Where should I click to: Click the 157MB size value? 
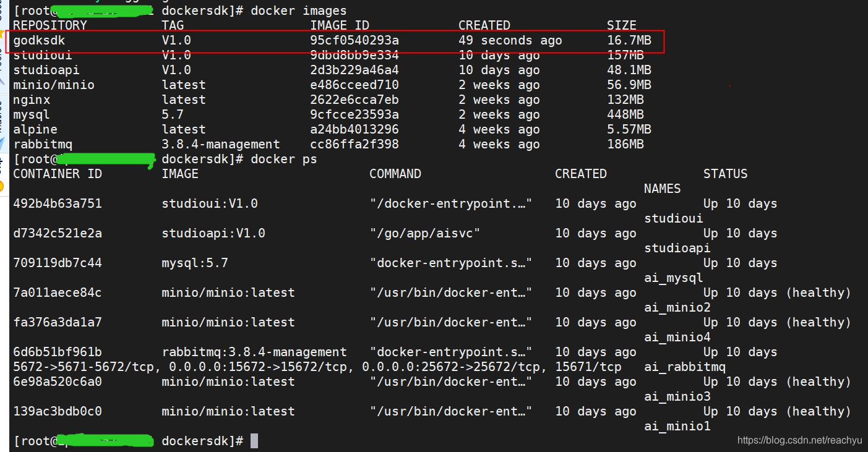coord(625,55)
